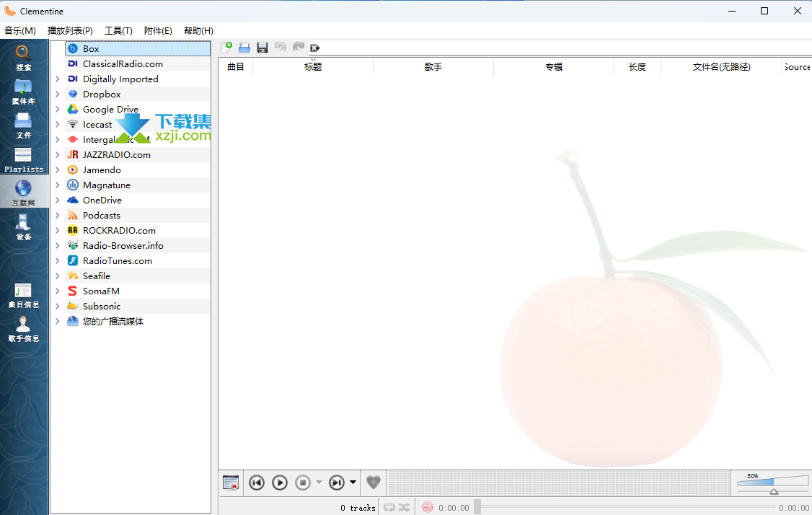Skip to the previous track

click(256, 483)
